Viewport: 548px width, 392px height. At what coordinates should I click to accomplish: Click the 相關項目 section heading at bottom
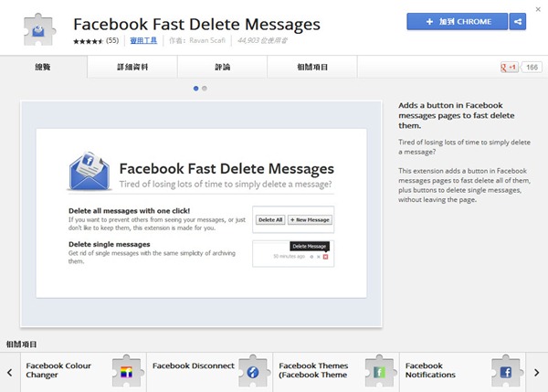(21, 344)
